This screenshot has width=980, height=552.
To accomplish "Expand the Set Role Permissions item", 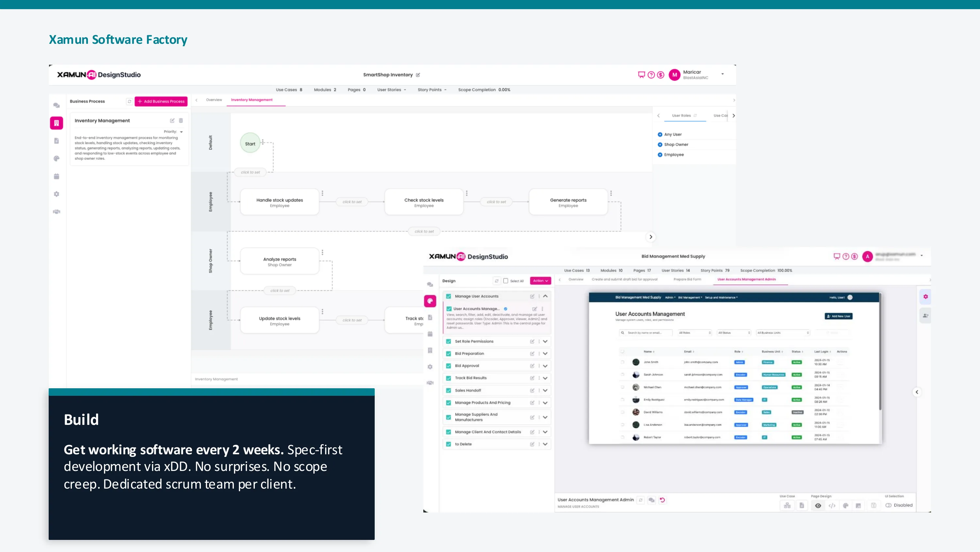I will click(x=545, y=342).
